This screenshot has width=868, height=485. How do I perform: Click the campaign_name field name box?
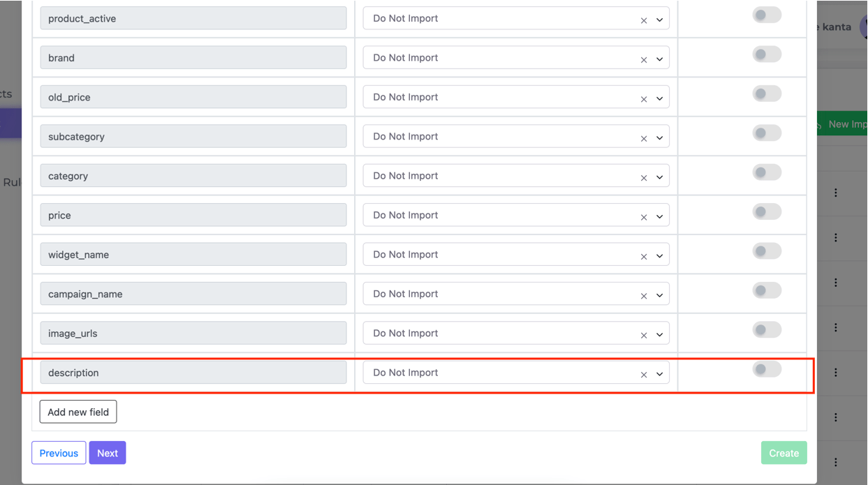(193, 294)
